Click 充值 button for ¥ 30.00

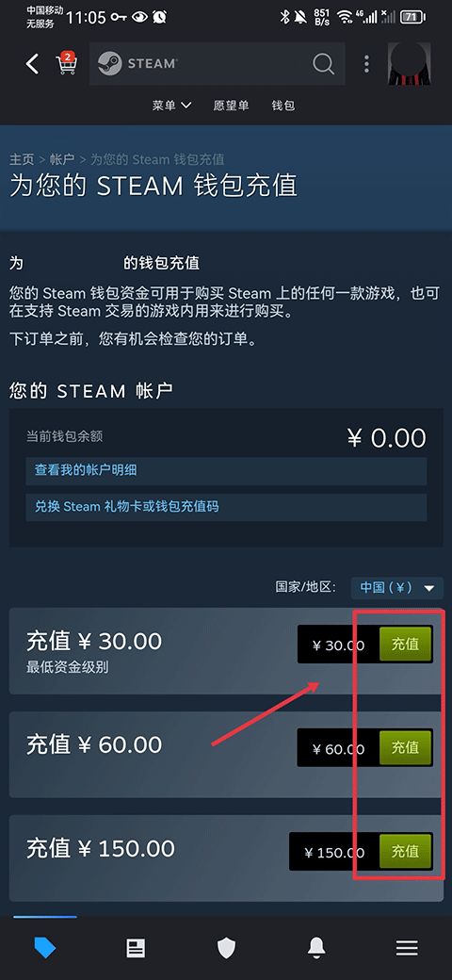coord(405,645)
